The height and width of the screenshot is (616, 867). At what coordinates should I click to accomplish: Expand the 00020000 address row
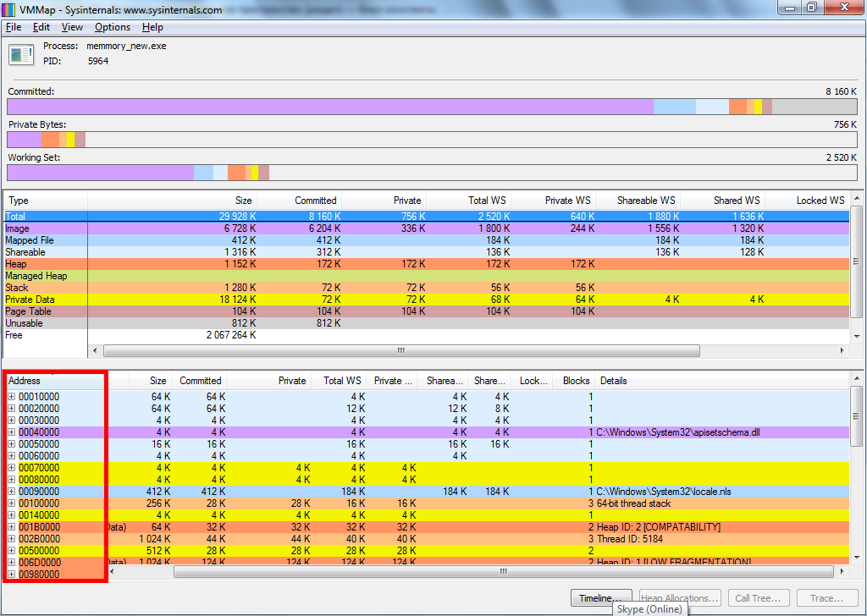(x=11, y=409)
